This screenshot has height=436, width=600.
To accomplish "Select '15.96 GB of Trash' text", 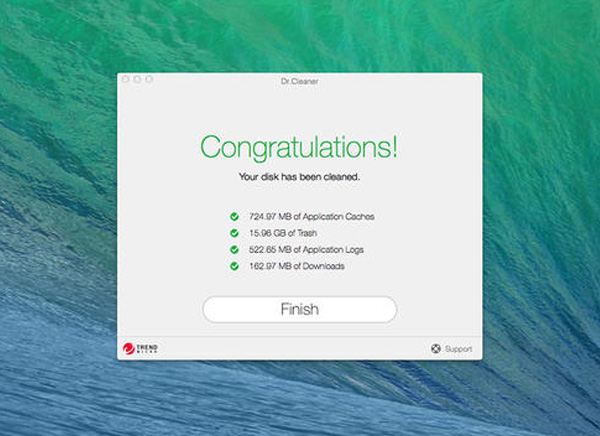I will (x=283, y=233).
